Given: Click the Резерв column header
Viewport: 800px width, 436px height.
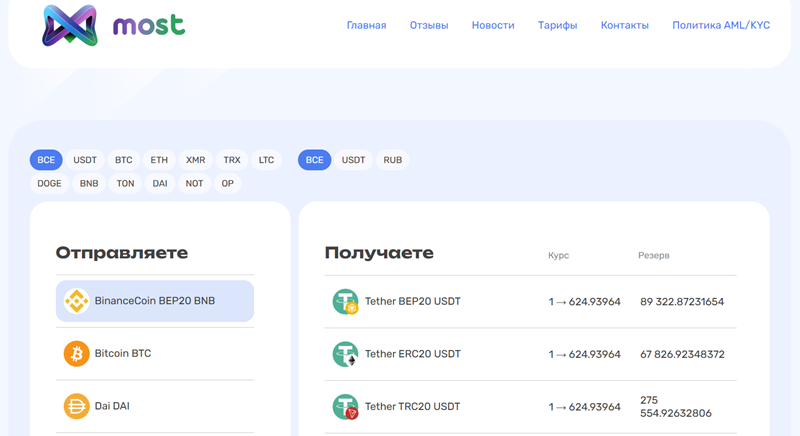Looking at the screenshot, I should [x=654, y=255].
